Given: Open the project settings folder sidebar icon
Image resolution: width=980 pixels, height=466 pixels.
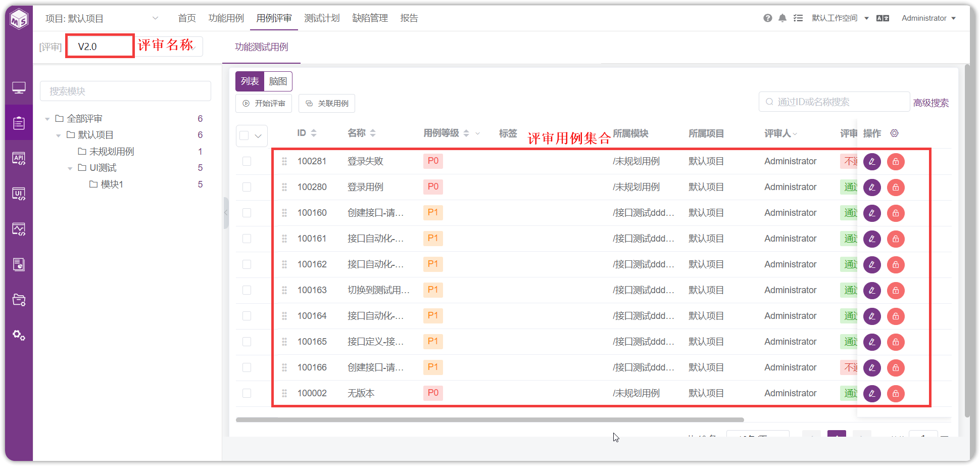Looking at the screenshot, I should 19,300.
